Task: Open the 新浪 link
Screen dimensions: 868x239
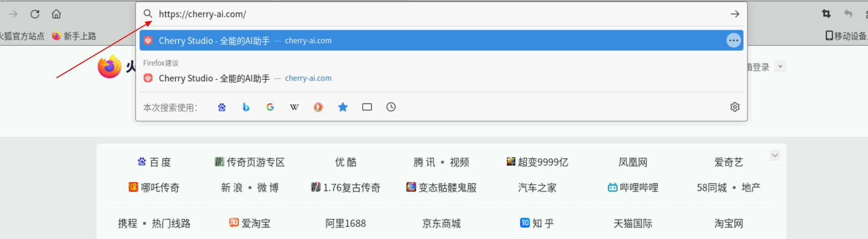Action: 232,188
